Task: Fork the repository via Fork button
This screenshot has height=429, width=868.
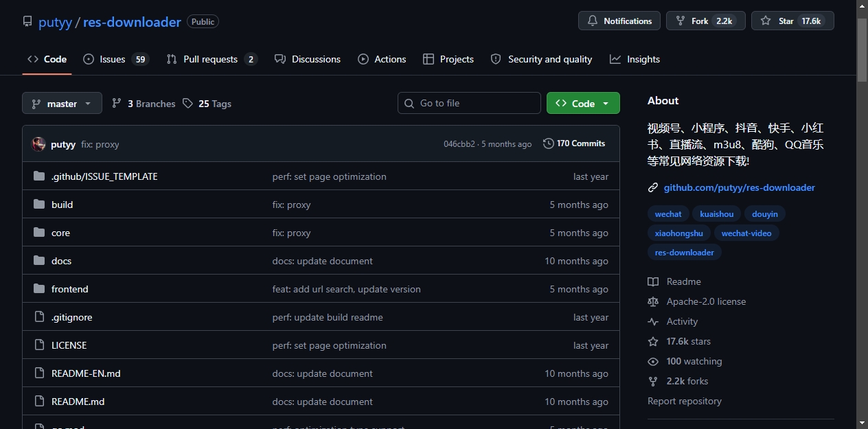Action: coord(706,21)
